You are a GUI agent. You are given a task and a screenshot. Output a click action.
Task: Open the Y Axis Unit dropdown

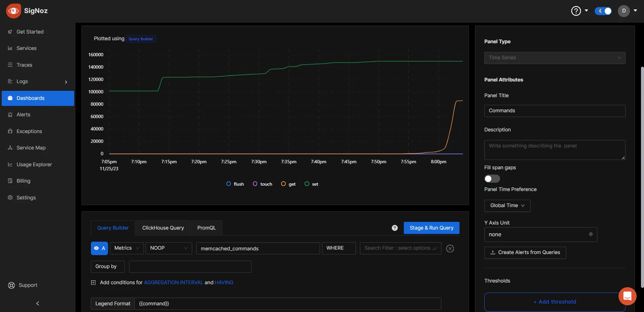[x=541, y=235]
